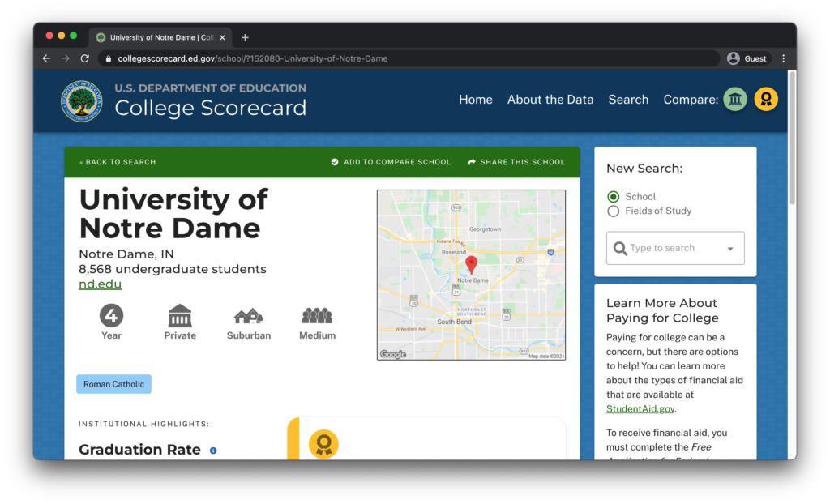The image size is (830, 504).
Task: Click the Department of Education seal logo
Action: point(82,101)
